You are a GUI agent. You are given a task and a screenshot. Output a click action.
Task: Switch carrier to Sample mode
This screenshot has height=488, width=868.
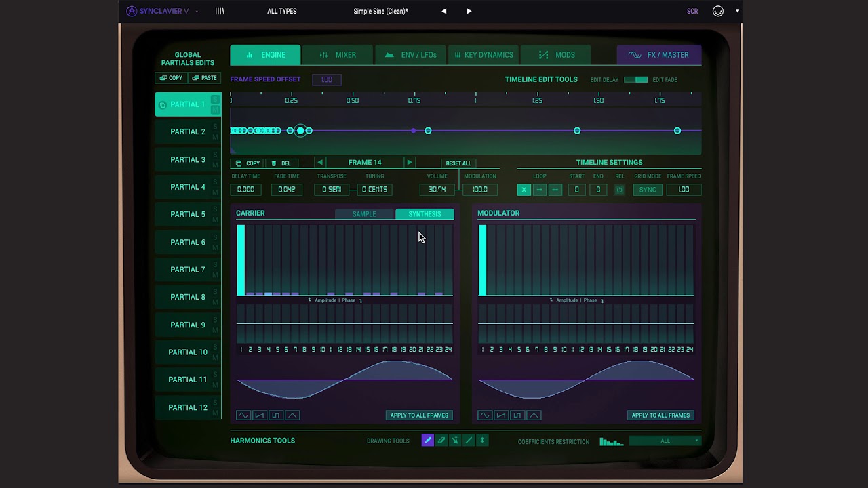coord(364,214)
